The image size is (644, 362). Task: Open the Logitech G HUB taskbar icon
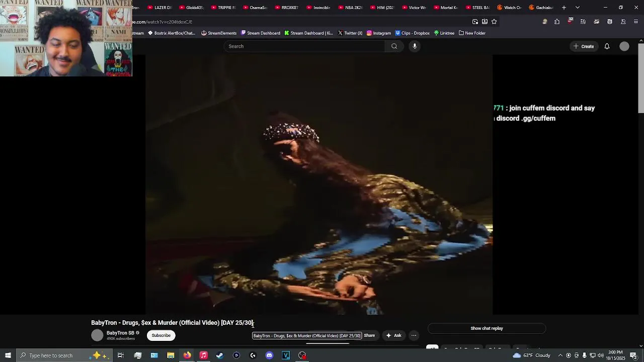253,355
